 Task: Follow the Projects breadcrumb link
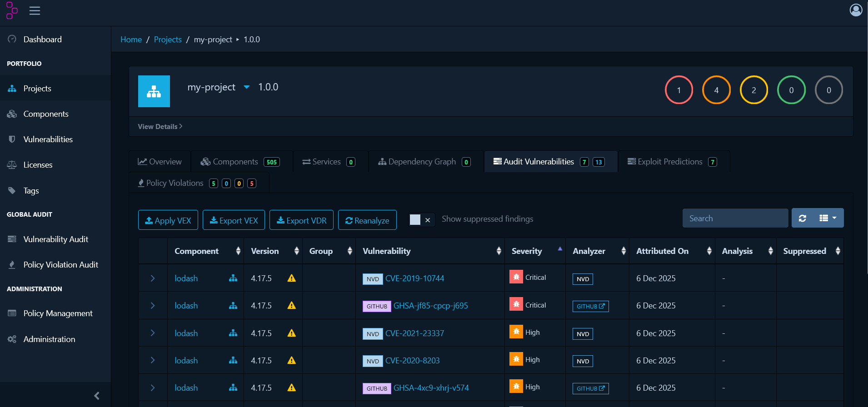(x=168, y=40)
